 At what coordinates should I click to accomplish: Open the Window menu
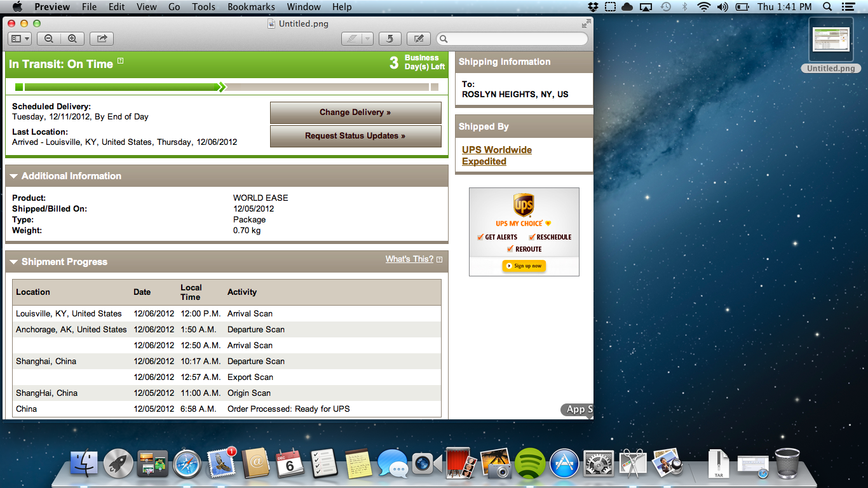click(x=304, y=7)
